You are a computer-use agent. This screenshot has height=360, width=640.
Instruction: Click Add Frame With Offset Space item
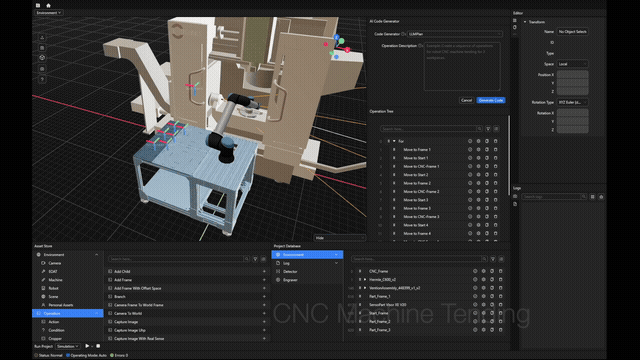(x=138, y=288)
